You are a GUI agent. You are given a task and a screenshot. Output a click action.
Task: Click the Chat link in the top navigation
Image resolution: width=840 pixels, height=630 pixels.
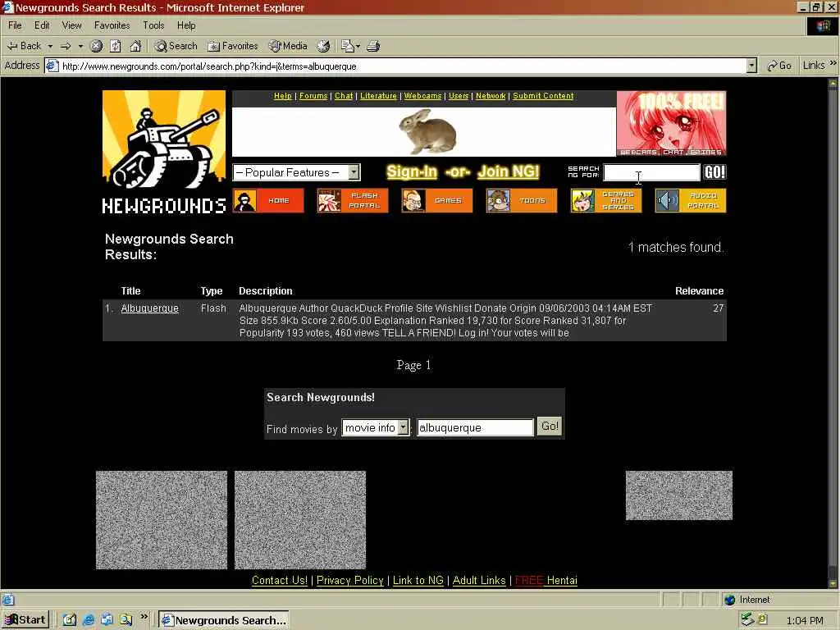(344, 96)
